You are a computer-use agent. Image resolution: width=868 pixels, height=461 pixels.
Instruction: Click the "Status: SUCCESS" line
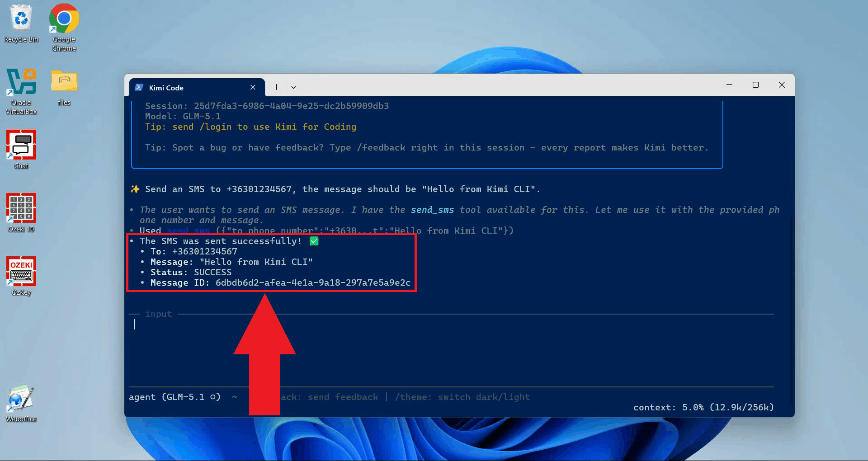191,272
